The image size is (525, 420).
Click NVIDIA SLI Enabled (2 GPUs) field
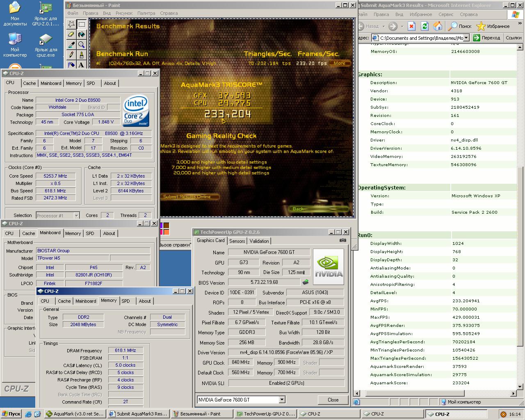click(286, 383)
